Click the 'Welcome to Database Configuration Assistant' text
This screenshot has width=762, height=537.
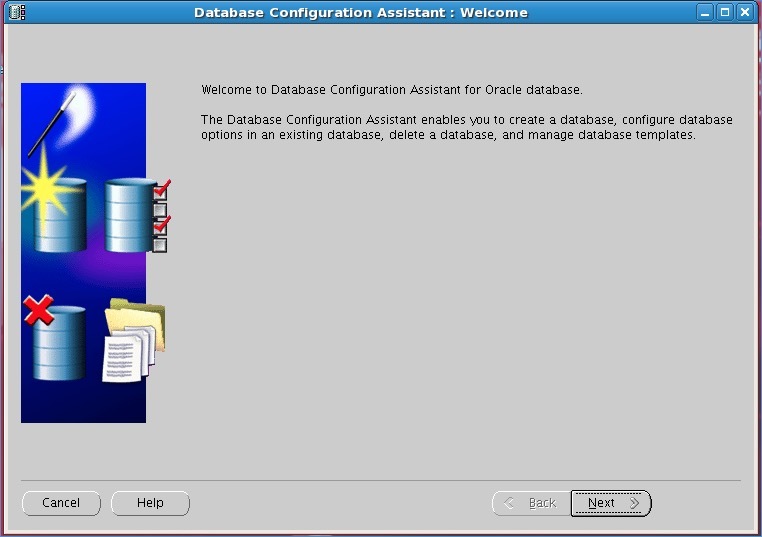click(x=392, y=90)
